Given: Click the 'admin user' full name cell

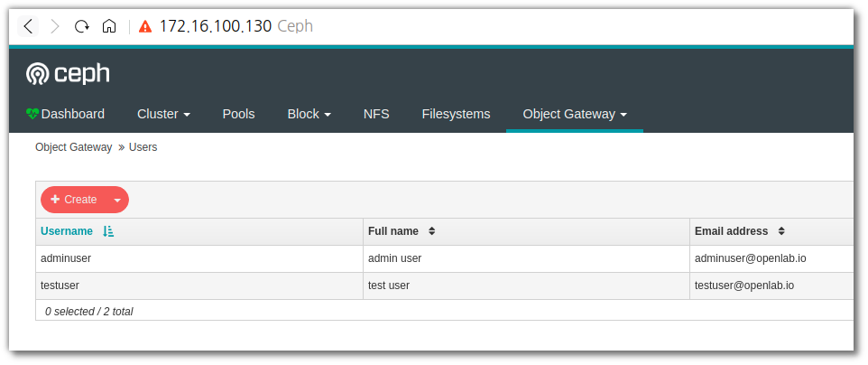Looking at the screenshot, I should click(x=526, y=258).
